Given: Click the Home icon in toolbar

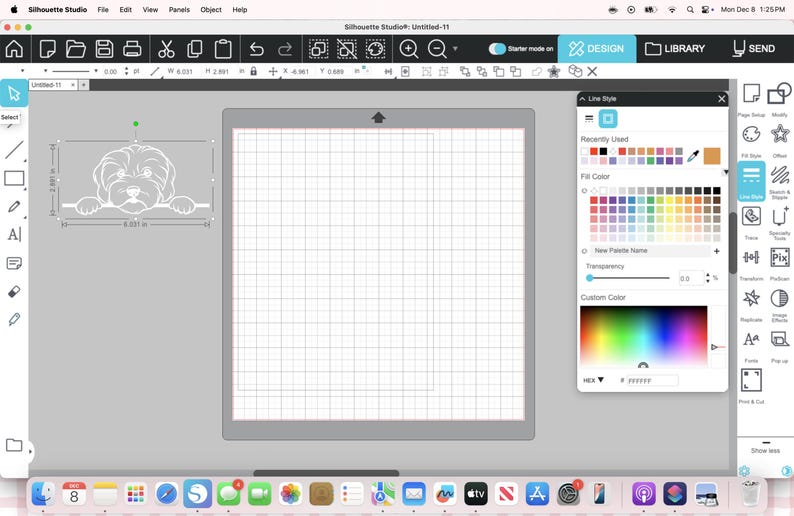Looking at the screenshot, I should tap(14, 49).
